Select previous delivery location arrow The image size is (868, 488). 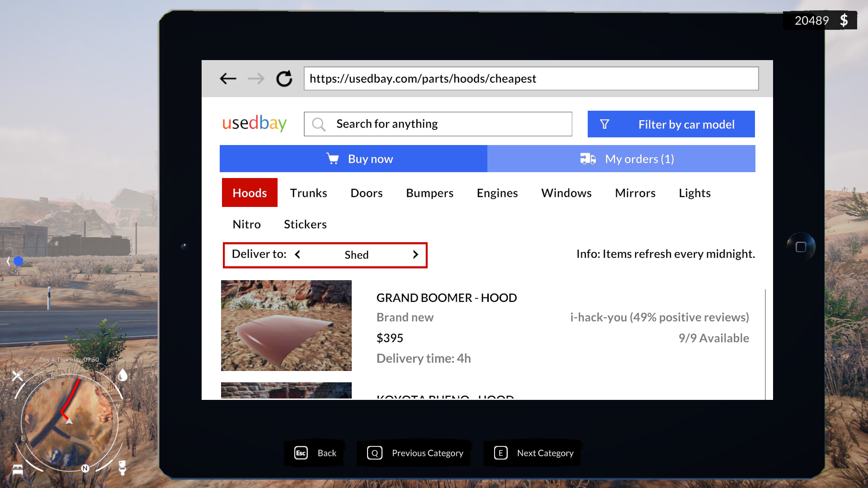point(297,254)
